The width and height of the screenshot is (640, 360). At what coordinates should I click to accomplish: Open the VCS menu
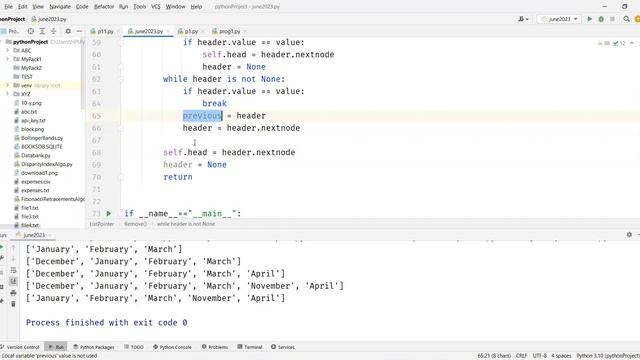tap(156, 7)
